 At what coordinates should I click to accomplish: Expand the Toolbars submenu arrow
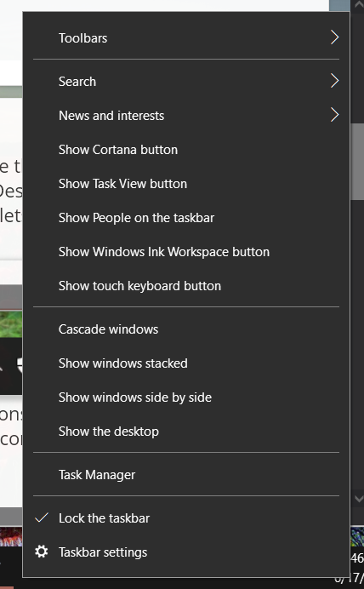[x=334, y=37]
